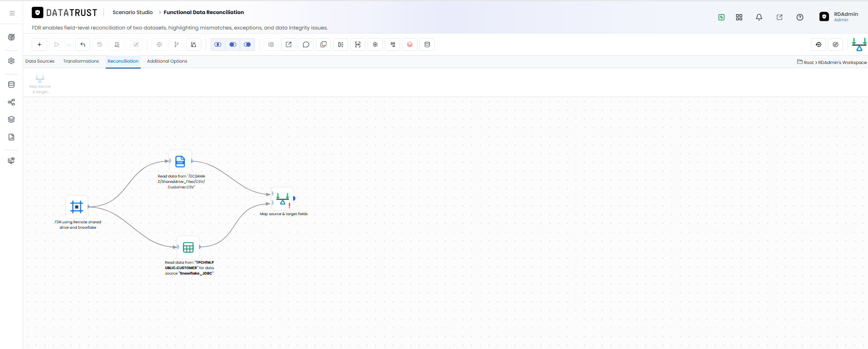The height and width of the screenshot is (349, 868).
Task: Select the Snowflake table read node
Action: 188,247
